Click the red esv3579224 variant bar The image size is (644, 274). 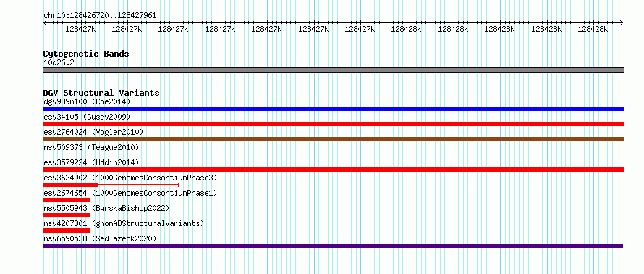[x=333, y=170]
